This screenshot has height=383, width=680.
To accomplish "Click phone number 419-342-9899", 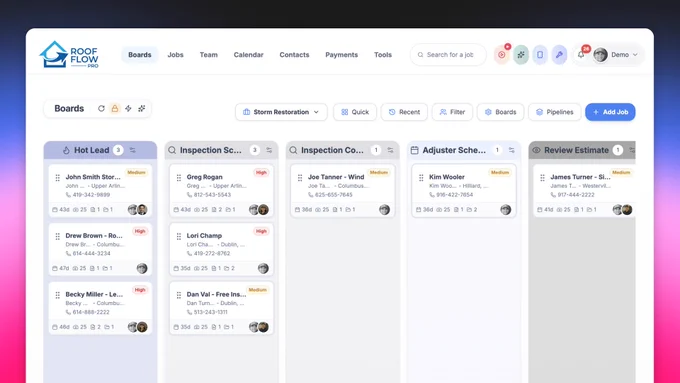I will tap(91, 195).
